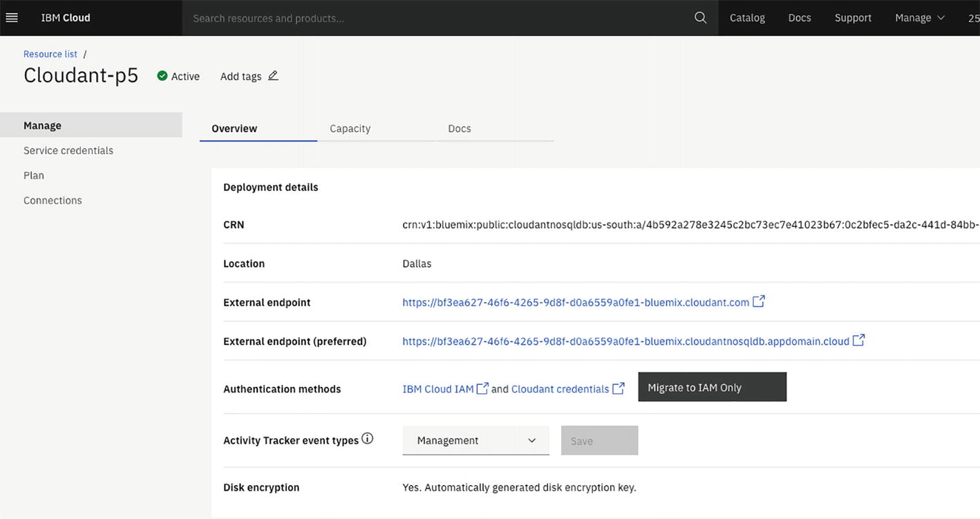The width and height of the screenshot is (980, 519).
Task: Switch to the Capacity tab
Action: pos(350,129)
